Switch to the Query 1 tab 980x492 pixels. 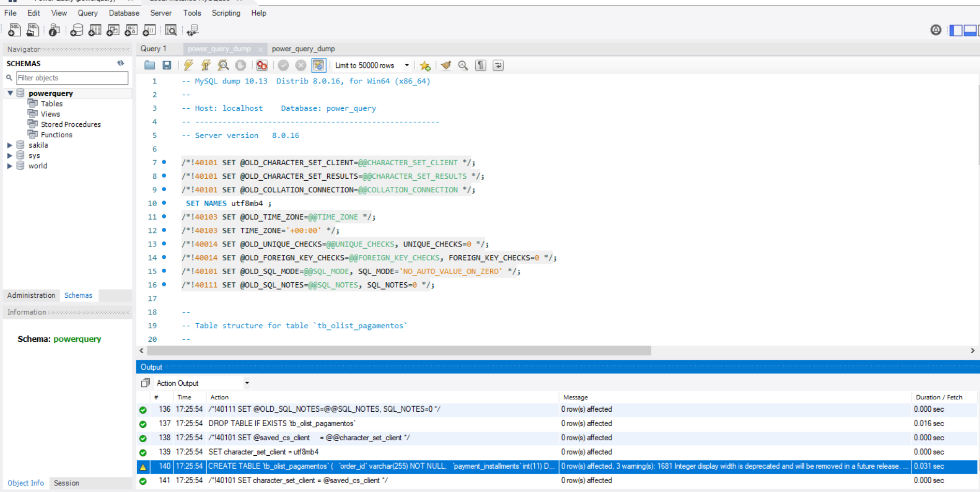[154, 49]
